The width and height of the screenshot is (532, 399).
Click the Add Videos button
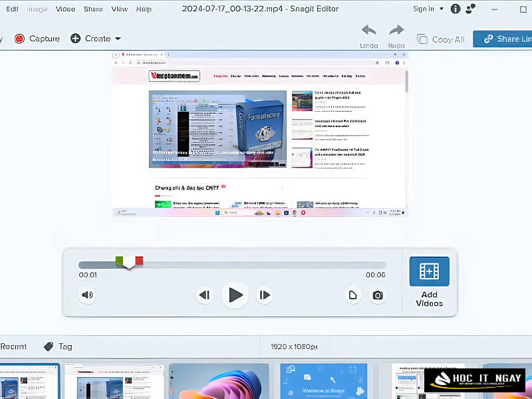(x=429, y=281)
